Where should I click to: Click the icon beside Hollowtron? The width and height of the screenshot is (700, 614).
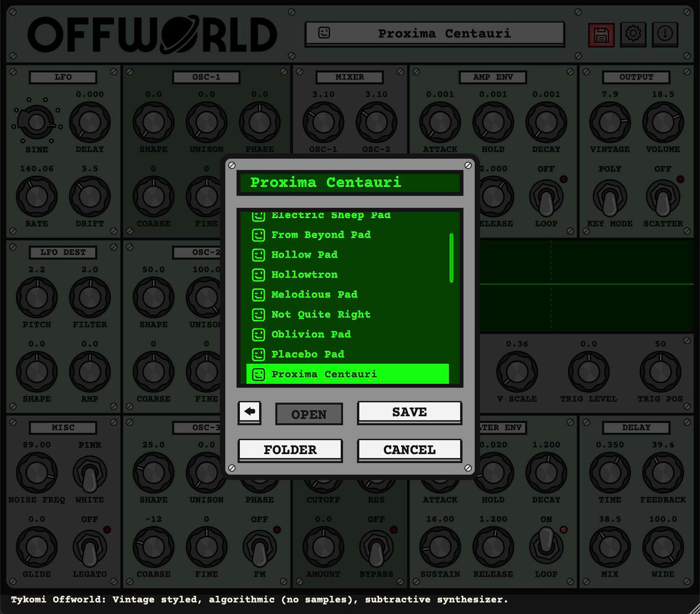click(x=259, y=275)
